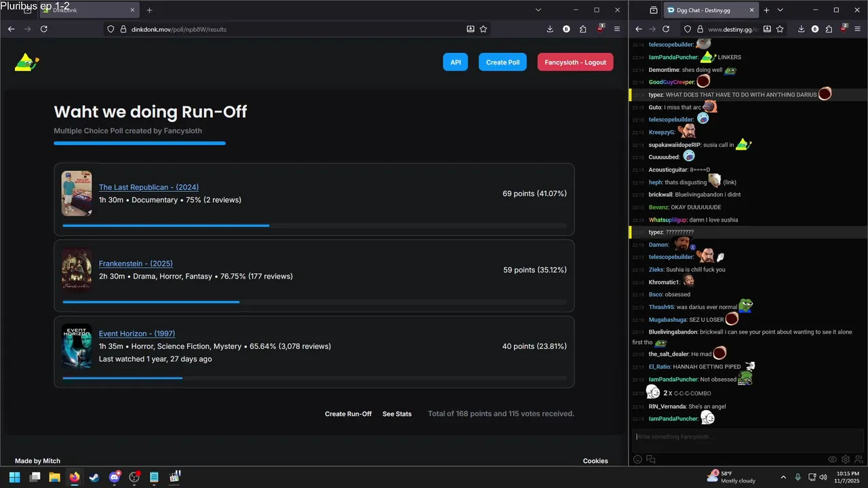Viewport: 868px width, 488px height.
Task: Go back in the DinkDonk browser window
Action: 12,29
